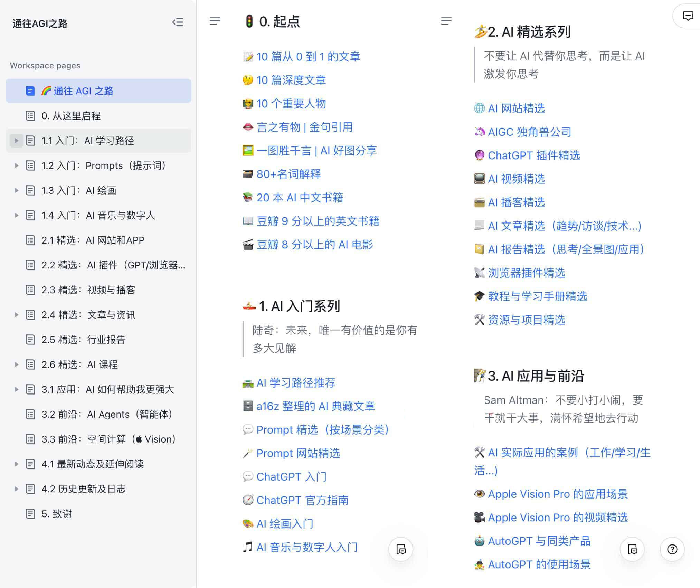Open the outline menu icon left of 0. 起点
Viewport: 700px width, 588px height.
[215, 21]
